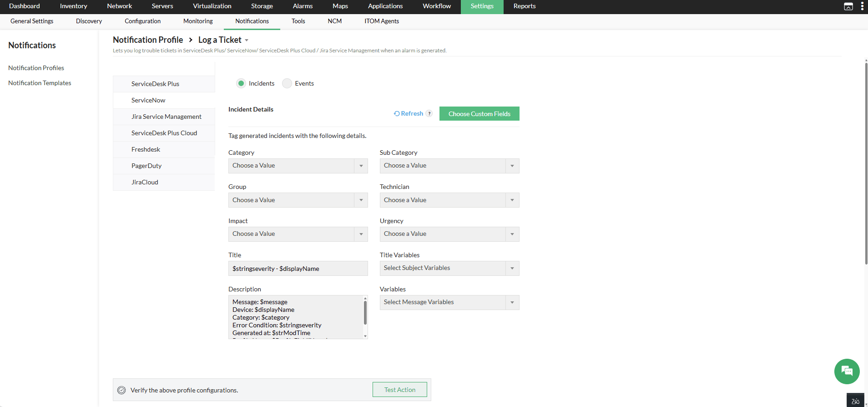Open the Impact dropdown

tap(298, 234)
